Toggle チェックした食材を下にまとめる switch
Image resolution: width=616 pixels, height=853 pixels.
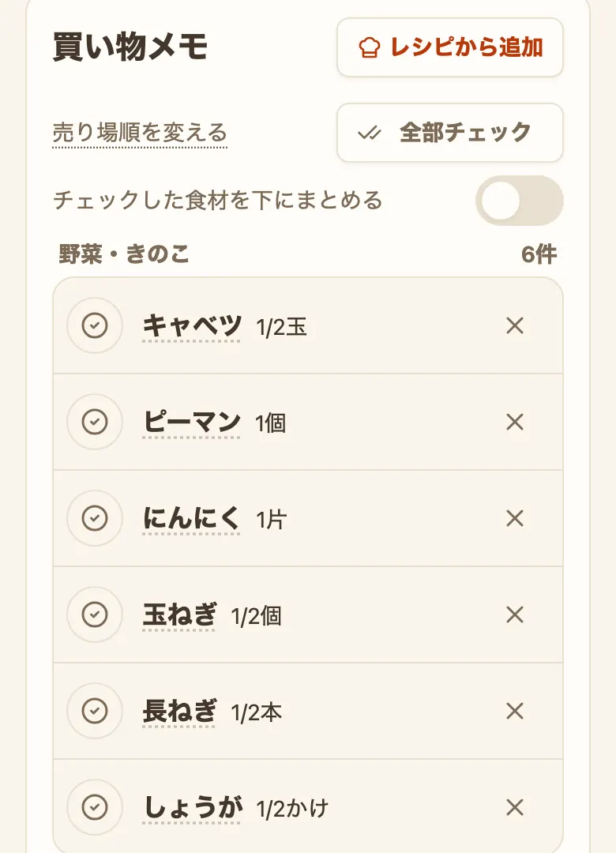click(x=519, y=200)
